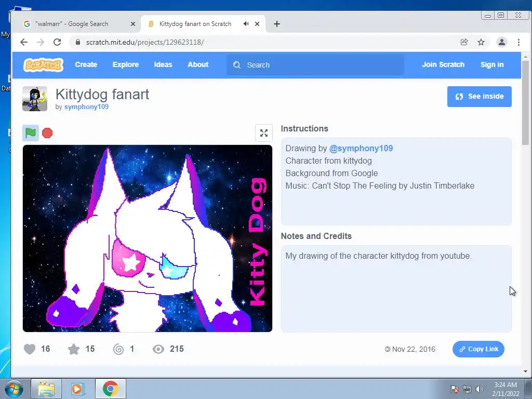Click the star favorite icon
This screenshot has width=532, height=399.
tap(74, 349)
